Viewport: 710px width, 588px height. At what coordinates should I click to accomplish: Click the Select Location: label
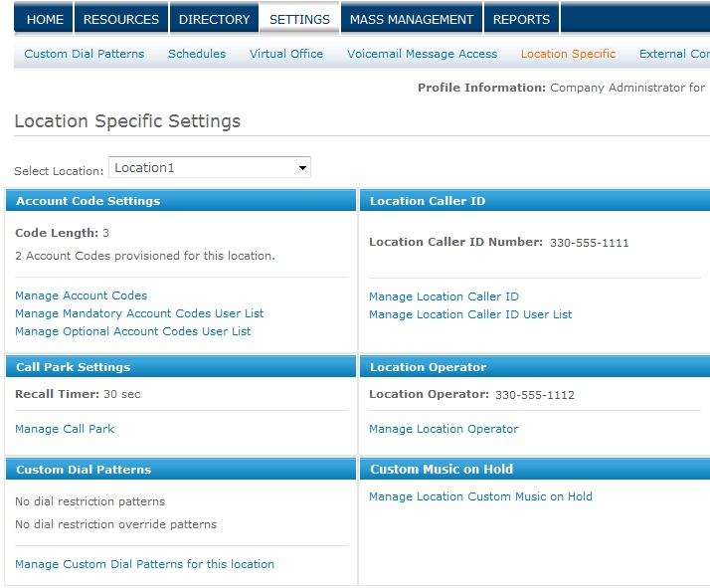pyautogui.click(x=59, y=171)
